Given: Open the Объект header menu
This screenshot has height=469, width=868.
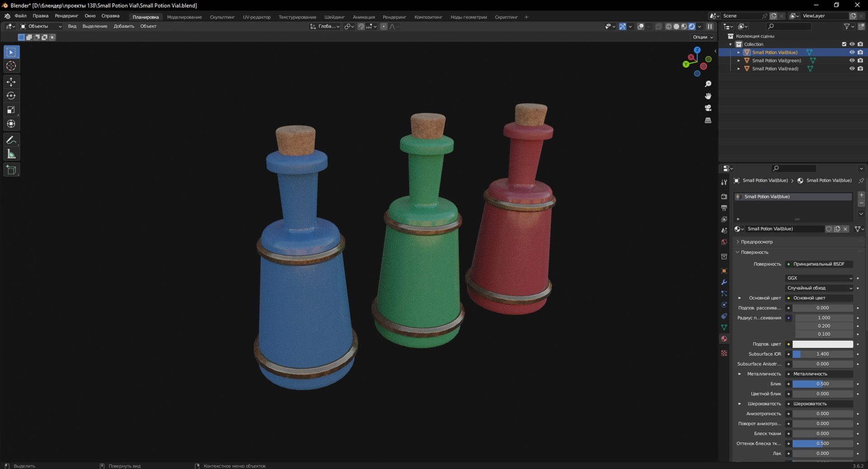Looking at the screenshot, I should (148, 26).
